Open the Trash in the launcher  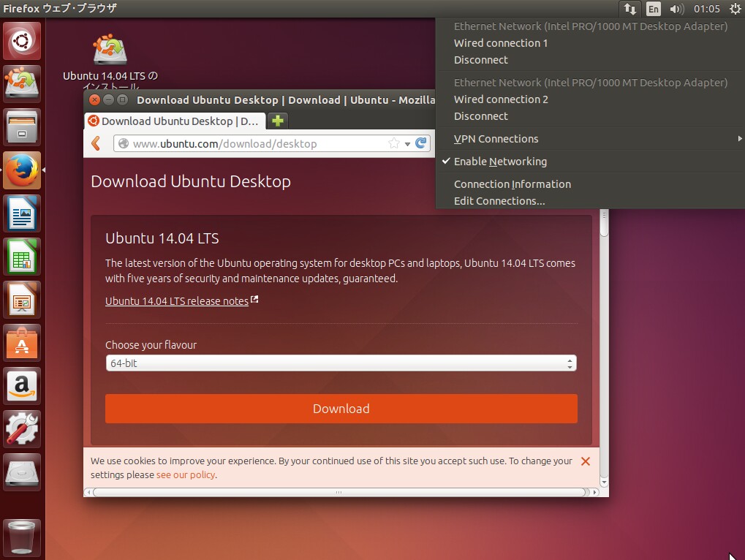click(x=22, y=537)
